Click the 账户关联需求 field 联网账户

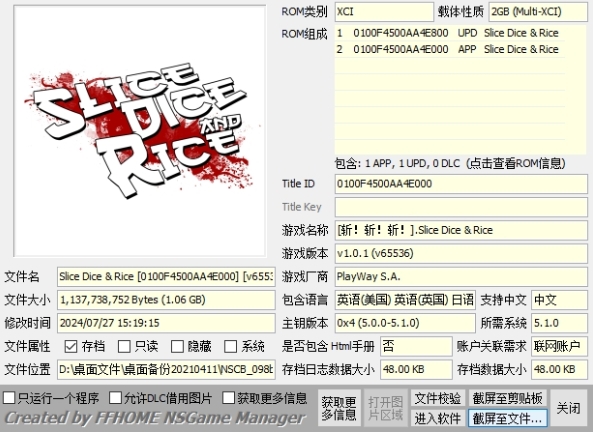559,346
